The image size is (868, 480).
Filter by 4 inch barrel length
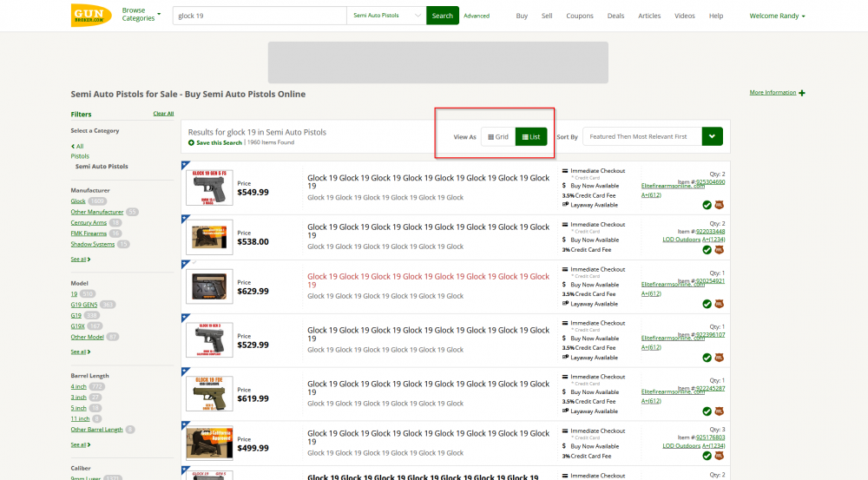(x=79, y=386)
